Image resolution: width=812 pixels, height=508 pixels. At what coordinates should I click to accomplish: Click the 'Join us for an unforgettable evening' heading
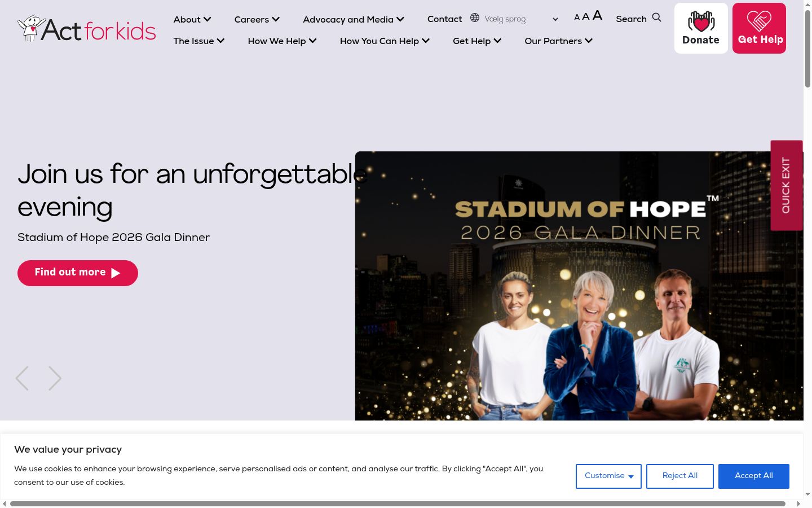pos(192,191)
